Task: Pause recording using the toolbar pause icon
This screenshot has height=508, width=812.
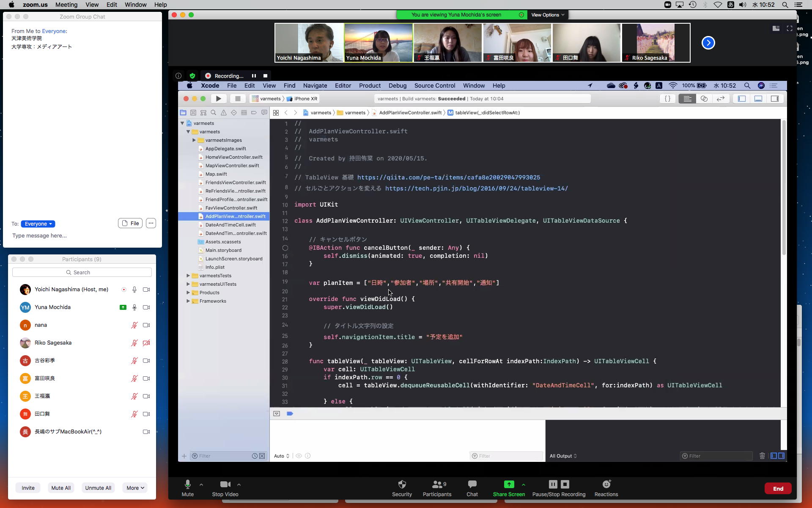Action: [553, 484]
